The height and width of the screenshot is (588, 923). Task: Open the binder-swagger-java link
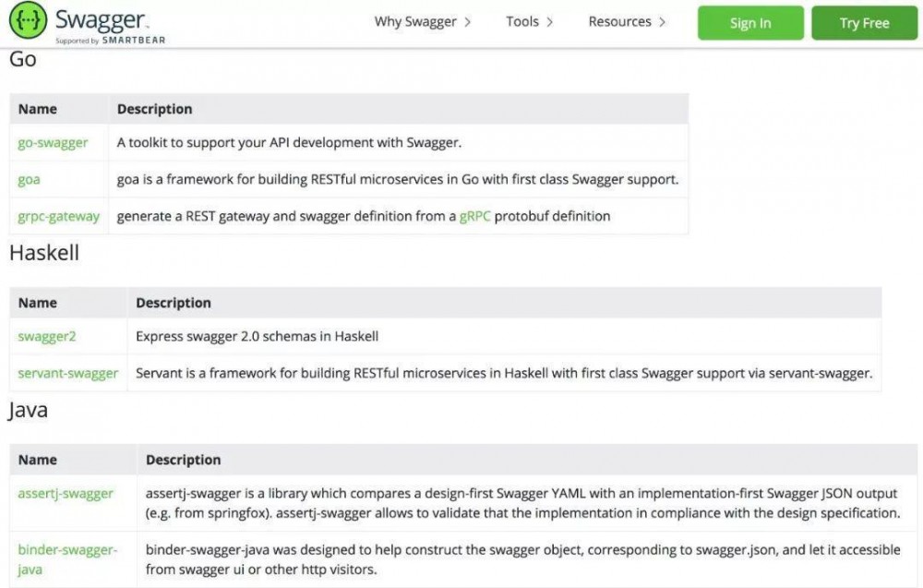tap(67, 559)
